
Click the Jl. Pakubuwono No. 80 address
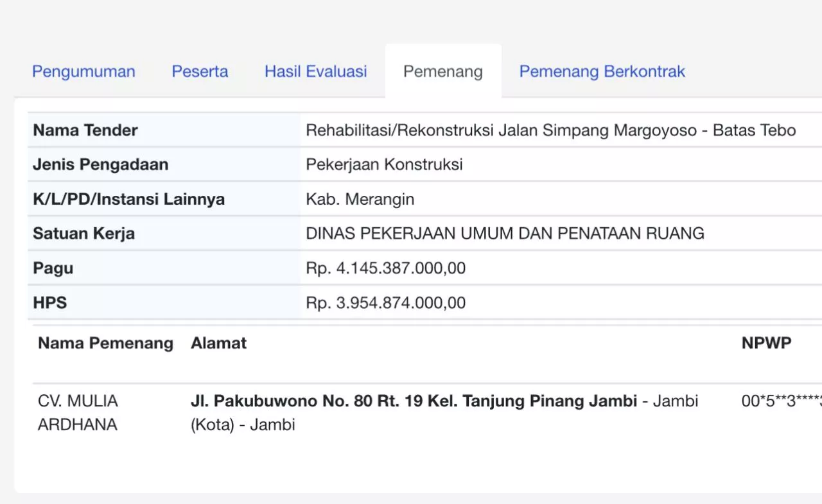coord(414,401)
